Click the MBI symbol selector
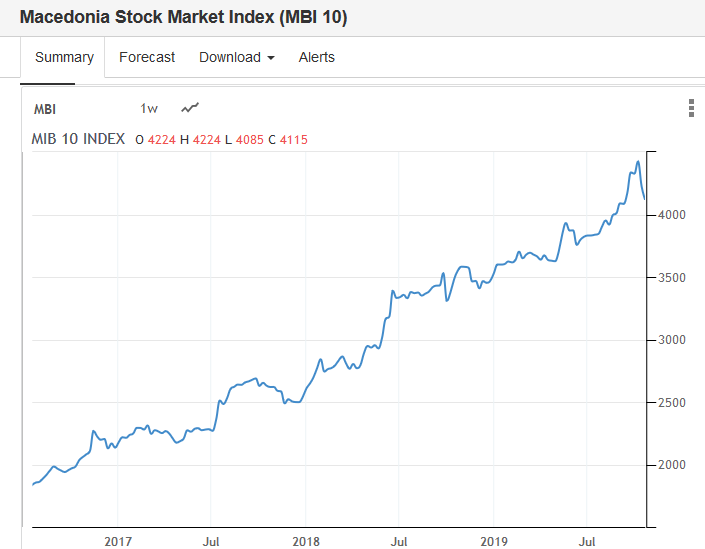705x549 pixels. click(45, 109)
